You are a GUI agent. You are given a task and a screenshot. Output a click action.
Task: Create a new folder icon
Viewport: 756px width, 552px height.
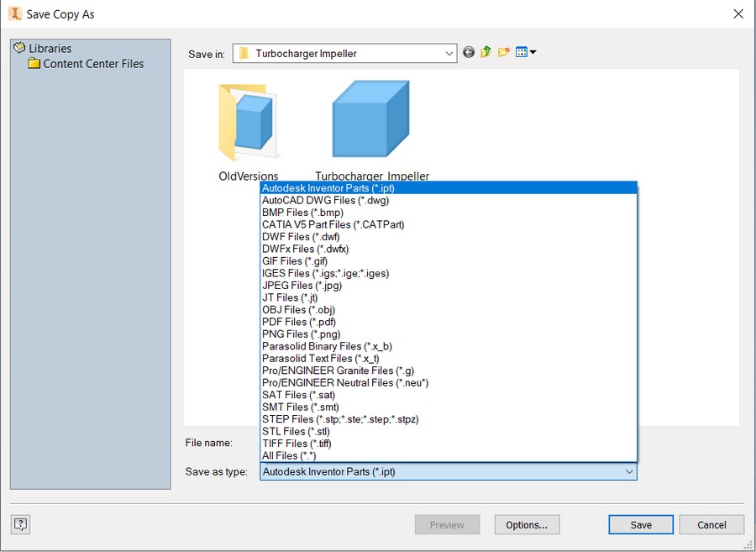coord(503,52)
